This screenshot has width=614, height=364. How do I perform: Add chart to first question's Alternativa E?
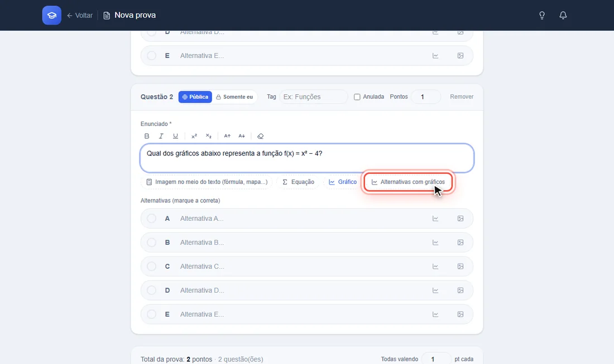pos(435,56)
